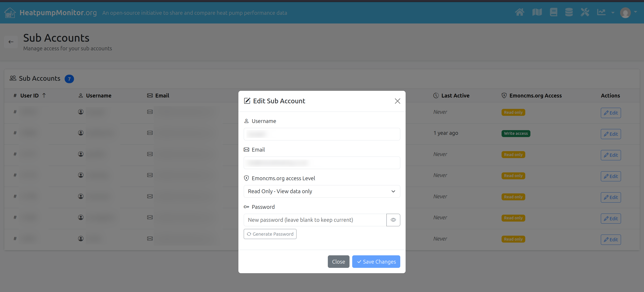The height and width of the screenshot is (292, 644).
Task: Expand Emoncms.org access level dropdown
Action: tap(322, 191)
